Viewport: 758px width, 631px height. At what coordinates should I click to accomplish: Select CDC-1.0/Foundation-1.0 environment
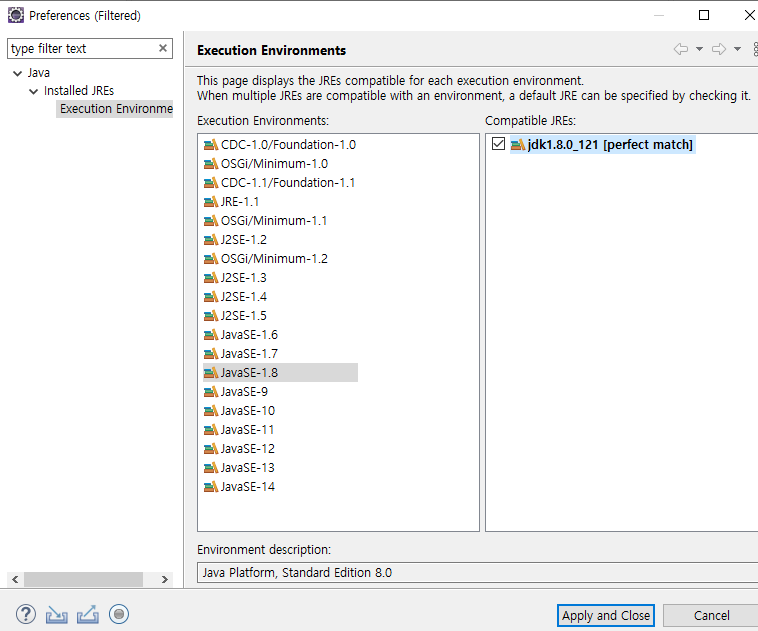pyautogui.click(x=280, y=145)
